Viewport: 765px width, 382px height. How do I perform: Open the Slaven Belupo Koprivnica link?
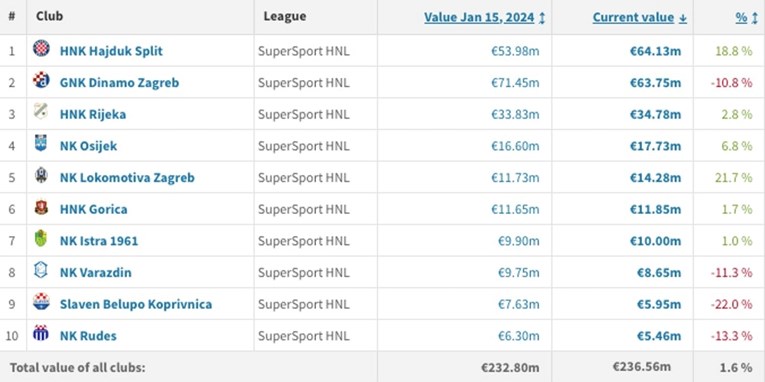point(136,304)
